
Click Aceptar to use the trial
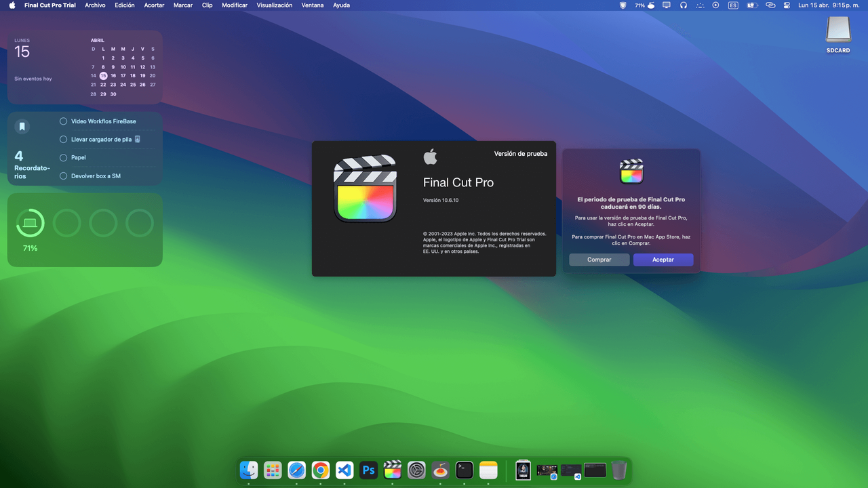coord(663,260)
